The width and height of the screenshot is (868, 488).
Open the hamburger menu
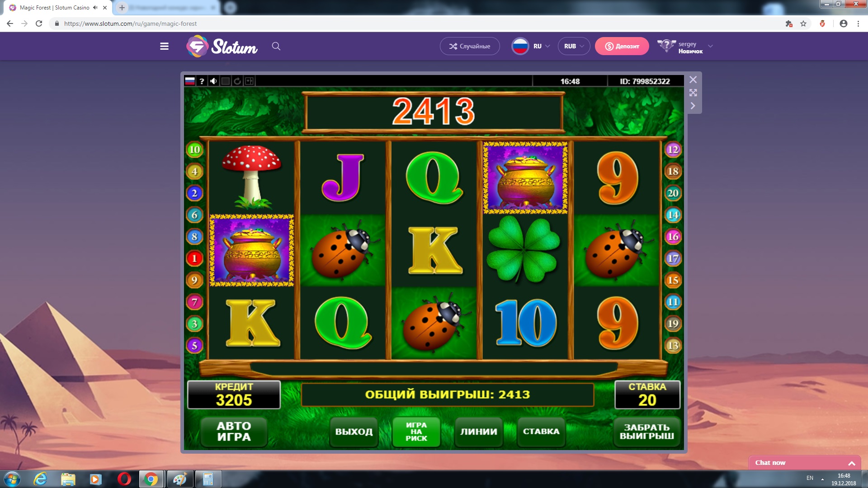coord(164,46)
